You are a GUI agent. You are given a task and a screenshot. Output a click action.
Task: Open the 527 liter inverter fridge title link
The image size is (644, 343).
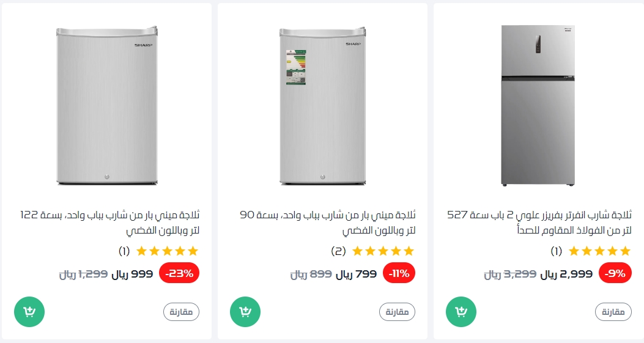(541, 223)
